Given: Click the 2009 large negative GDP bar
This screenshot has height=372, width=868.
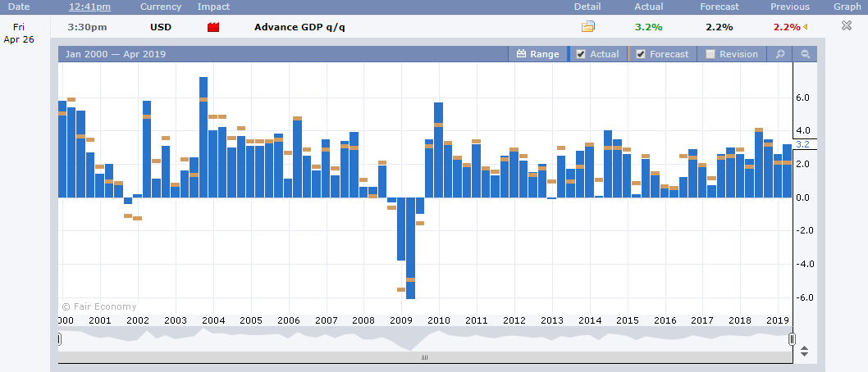Looking at the screenshot, I should tap(411, 248).
